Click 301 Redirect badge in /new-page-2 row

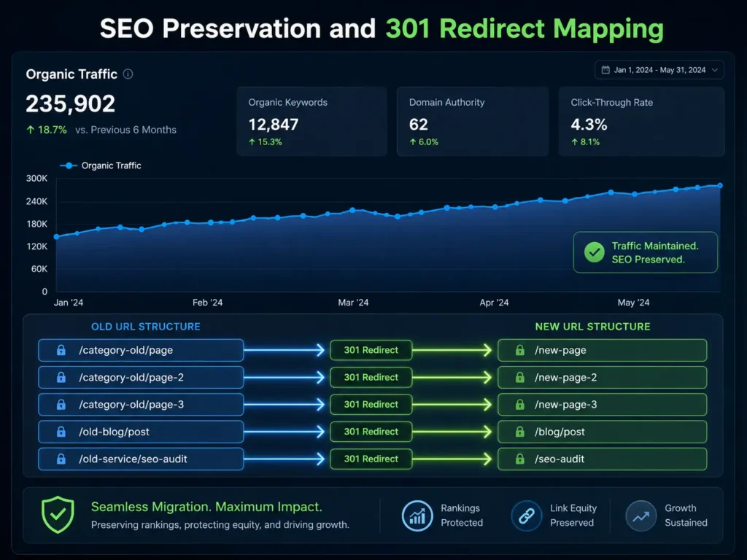coord(371,377)
